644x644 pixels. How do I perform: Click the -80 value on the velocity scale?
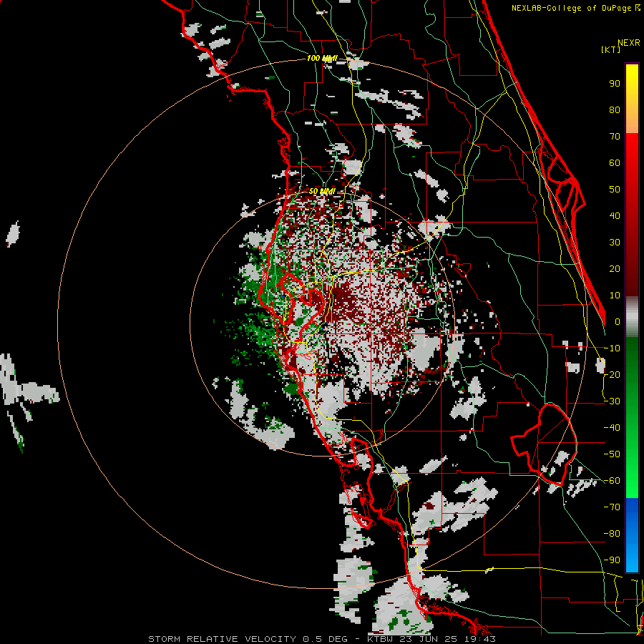click(612, 534)
